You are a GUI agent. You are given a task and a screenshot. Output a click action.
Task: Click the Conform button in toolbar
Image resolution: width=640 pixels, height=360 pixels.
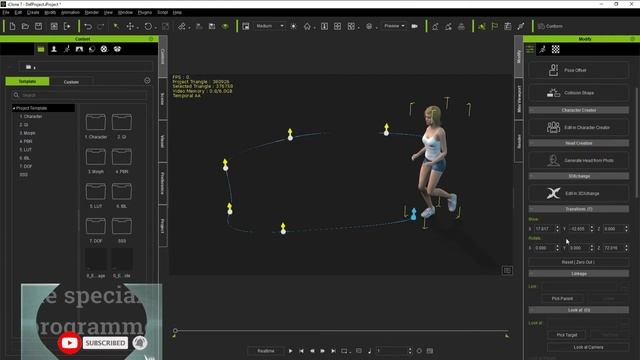[x=550, y=26]
